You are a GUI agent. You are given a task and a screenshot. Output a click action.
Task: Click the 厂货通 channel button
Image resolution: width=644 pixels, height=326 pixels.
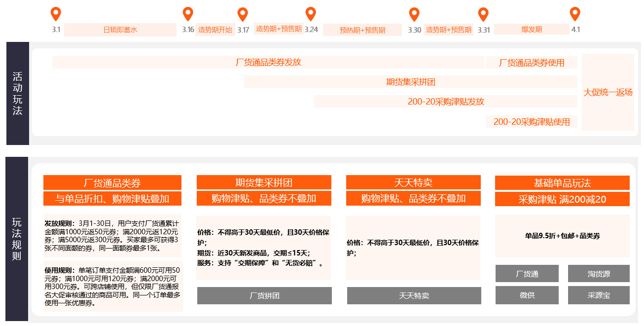[527, 273]
